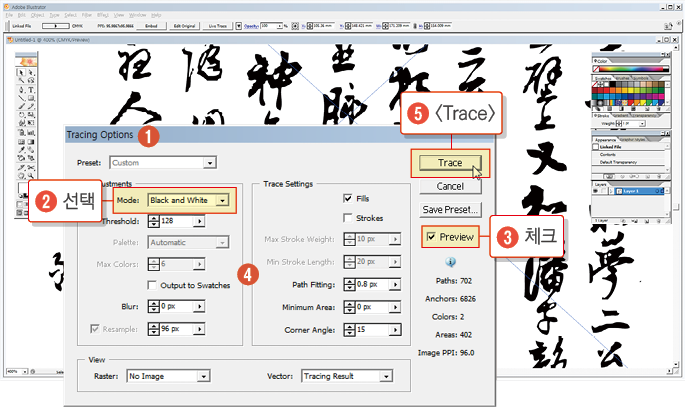Open the Preset dropdown
The width and height of the screenshot is (685, 407).
210,163
